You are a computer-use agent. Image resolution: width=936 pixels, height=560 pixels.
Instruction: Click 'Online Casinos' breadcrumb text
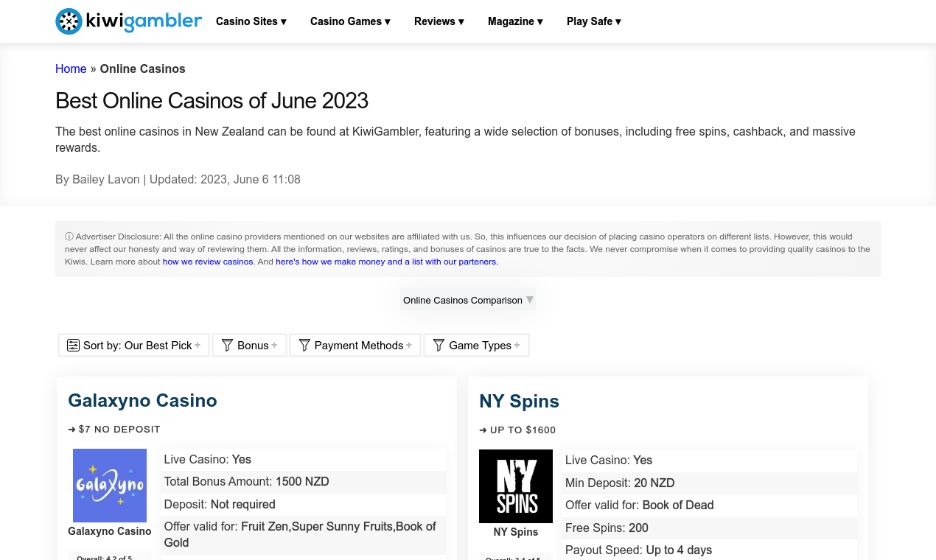click(x=142, y=69)
